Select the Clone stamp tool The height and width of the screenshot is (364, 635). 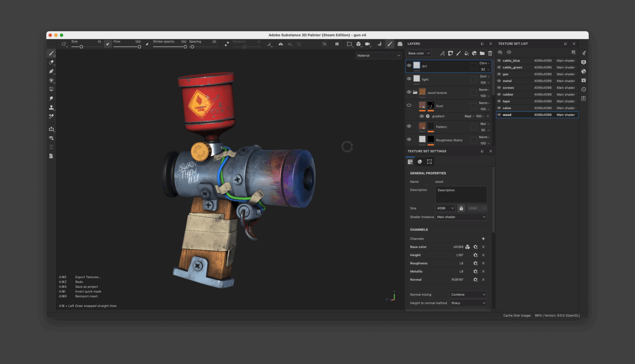click(x=51, y=107)
